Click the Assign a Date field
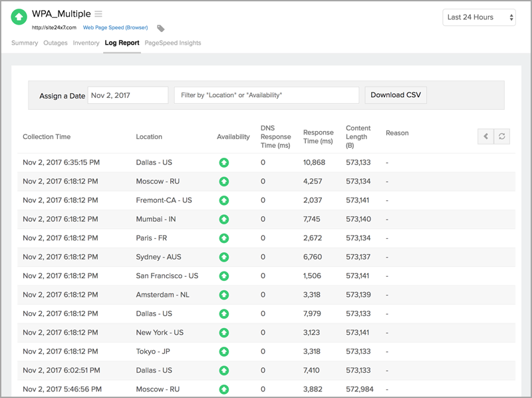Image resolution: width=532 pixels, height=398 pixels. tap(128, 95)
